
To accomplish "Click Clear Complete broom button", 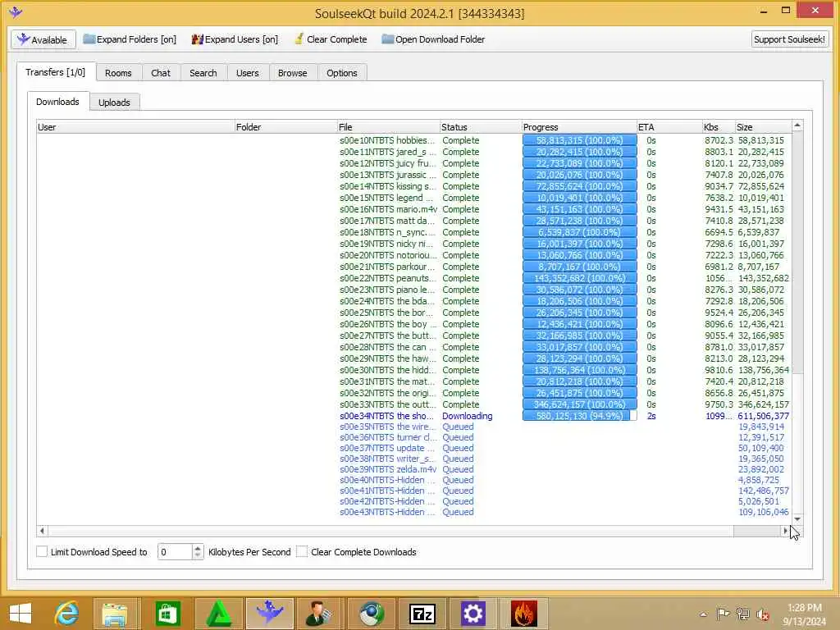I will (x=331, y=39).
